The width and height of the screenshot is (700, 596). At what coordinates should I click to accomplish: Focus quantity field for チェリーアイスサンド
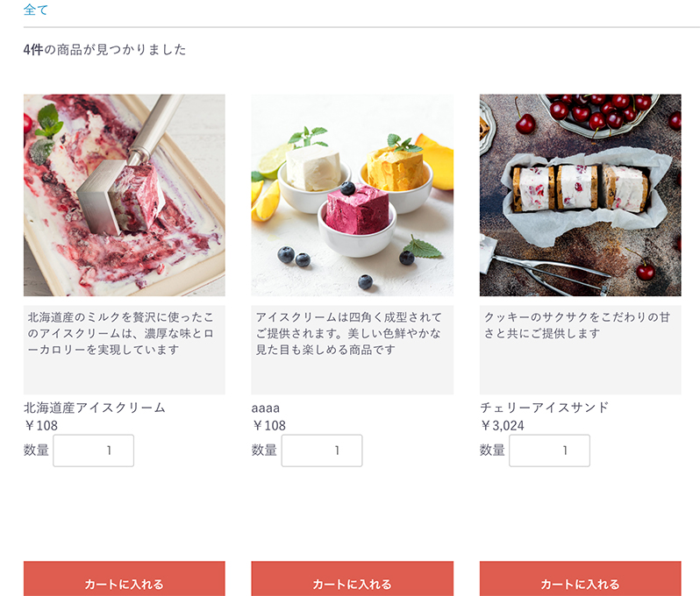click(x=549, y=451)
